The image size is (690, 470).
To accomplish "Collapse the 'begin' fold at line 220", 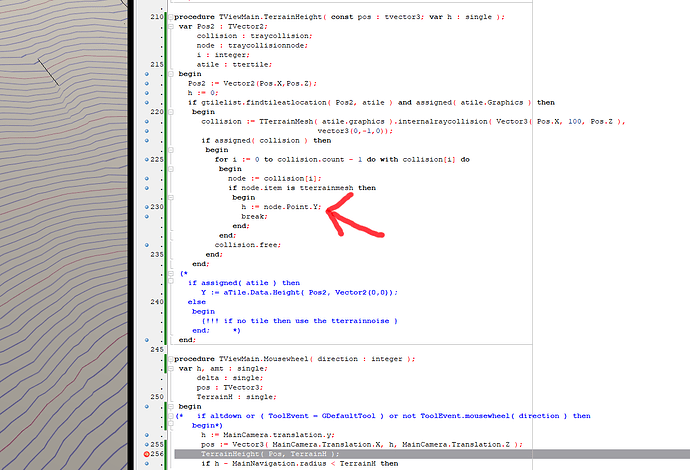I will [x=171, y=112].
